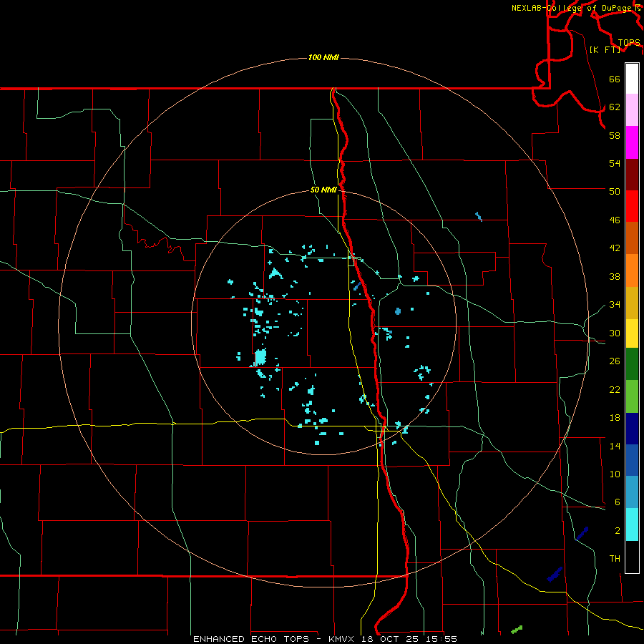Click the "18 OCT 25 15:55" timestamp
Image resolution: width=644 pixels, height=644 pixels.
[x=409, y=639]
